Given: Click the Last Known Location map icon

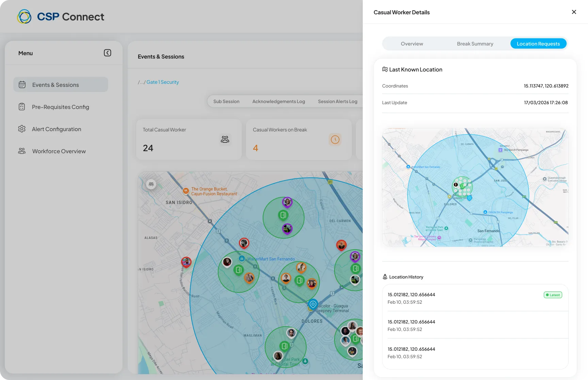Looking at the screenshot, I should 385,69.
